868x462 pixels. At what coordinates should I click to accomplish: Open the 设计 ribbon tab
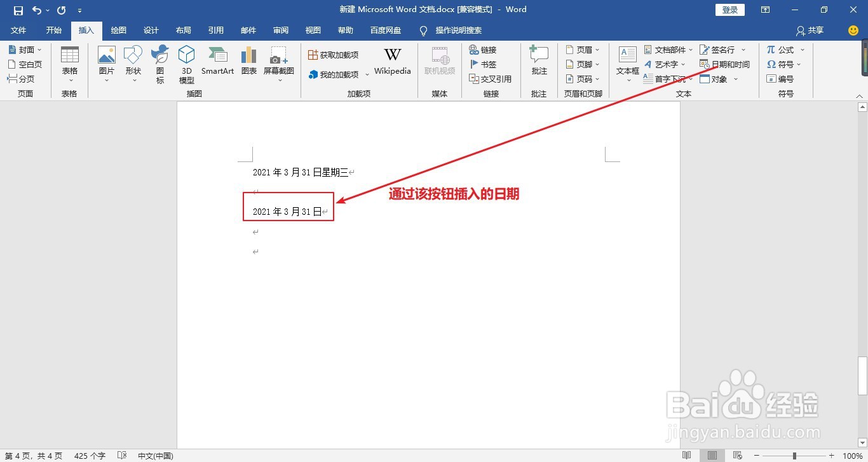click(151, 30)
